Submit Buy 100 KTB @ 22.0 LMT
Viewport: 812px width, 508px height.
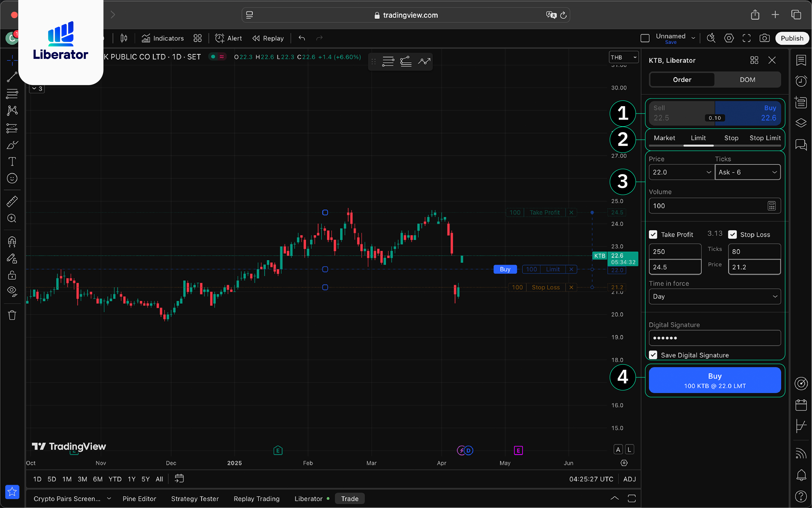pyautogui.click(x=715, y=380)
